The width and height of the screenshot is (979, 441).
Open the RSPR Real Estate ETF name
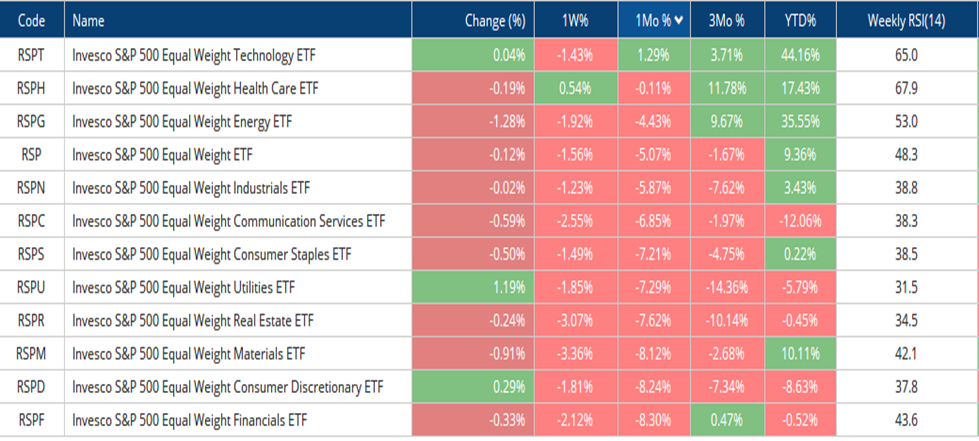pyautogui.click(x=193, y=320)
